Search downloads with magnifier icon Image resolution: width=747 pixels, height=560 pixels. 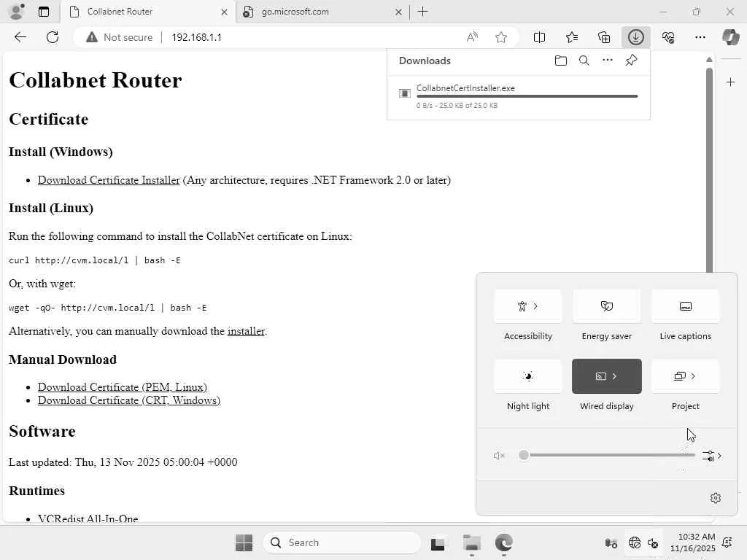584,61
